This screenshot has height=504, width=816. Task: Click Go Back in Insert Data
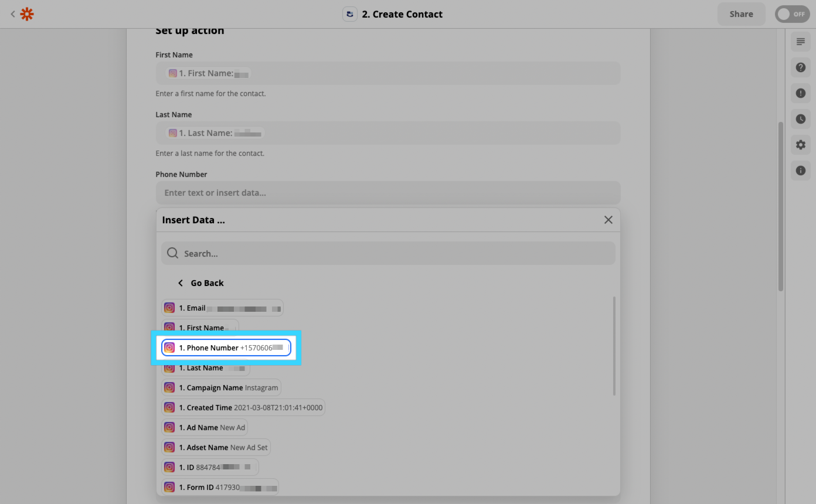(201, 283)
